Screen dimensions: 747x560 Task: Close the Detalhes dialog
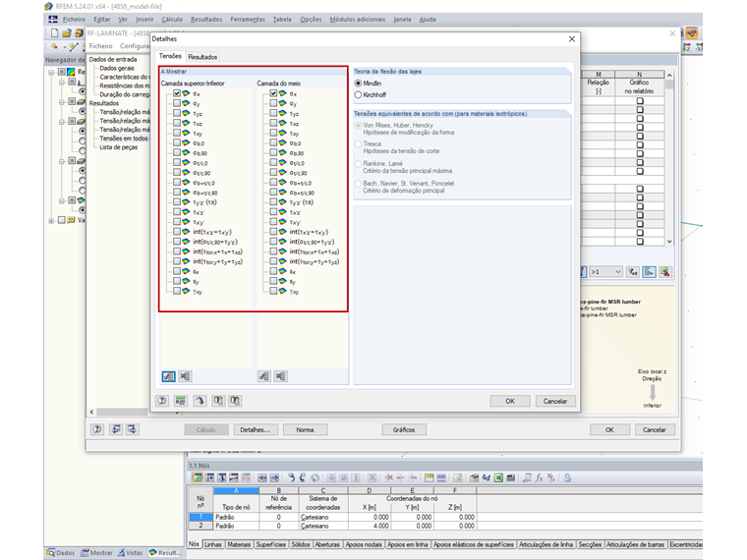pos(572,39)
